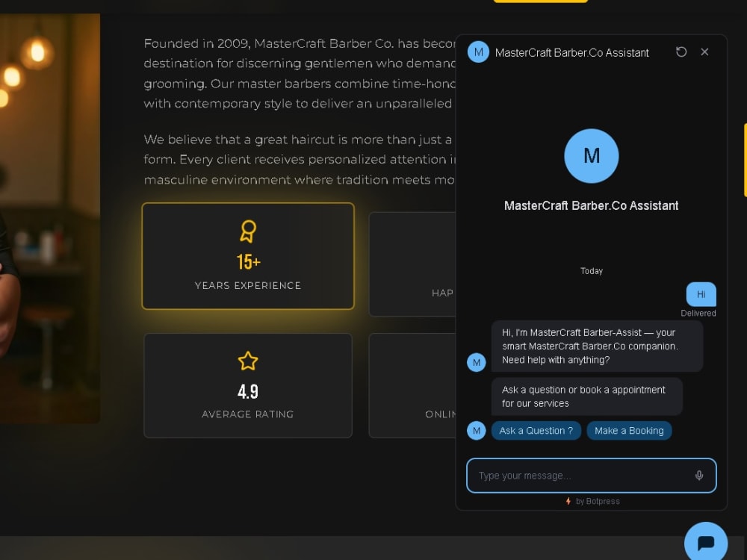Click the "Ask a question or book a appointment" message
This screenshot has width=747, height=560.
587,396
